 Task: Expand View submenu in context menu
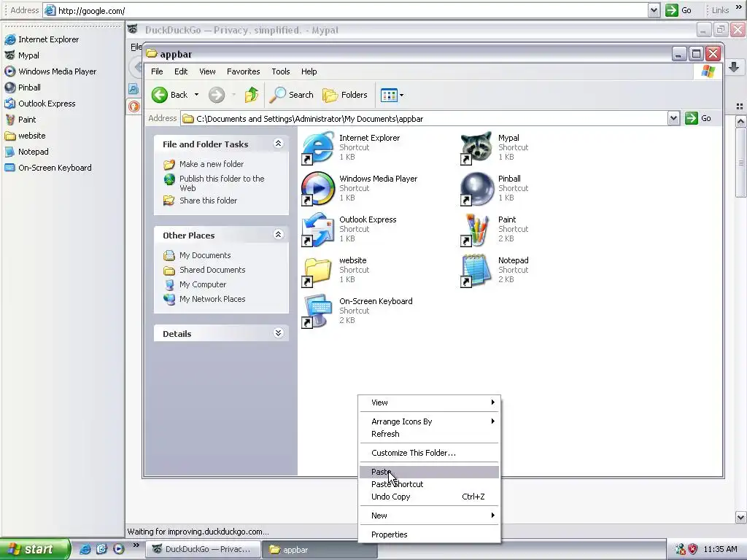(430, 402)
